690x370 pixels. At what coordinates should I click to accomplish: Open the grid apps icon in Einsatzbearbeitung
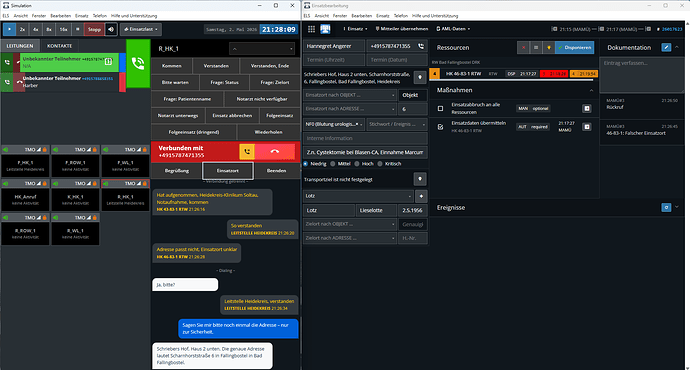pos(311,29)
